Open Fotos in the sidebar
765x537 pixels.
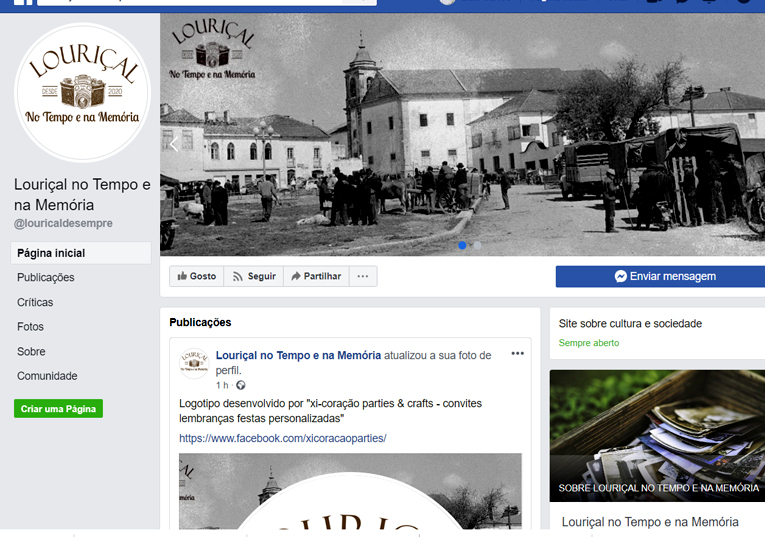point(30,327)
